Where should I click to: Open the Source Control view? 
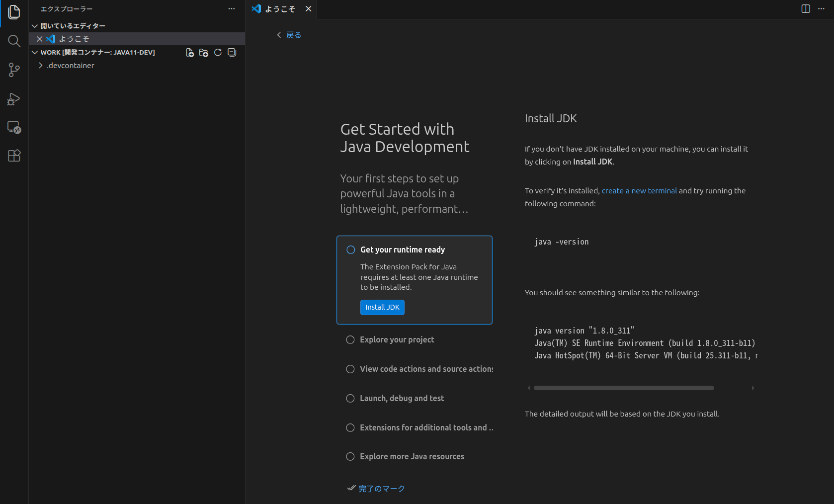pyautogui.click(x=14, y=70)
